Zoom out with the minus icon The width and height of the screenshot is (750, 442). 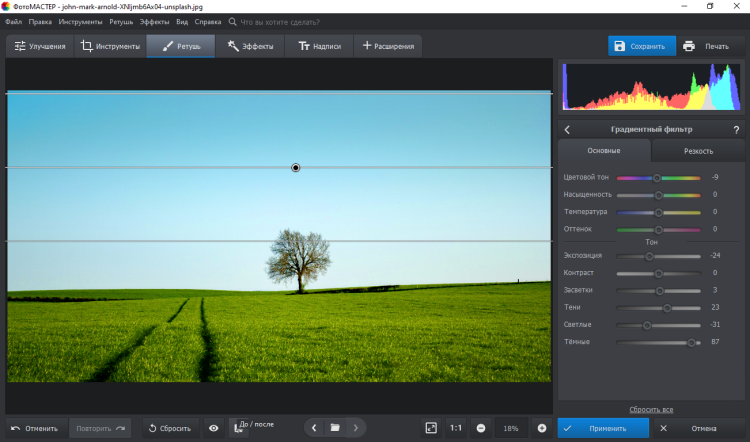481,428
